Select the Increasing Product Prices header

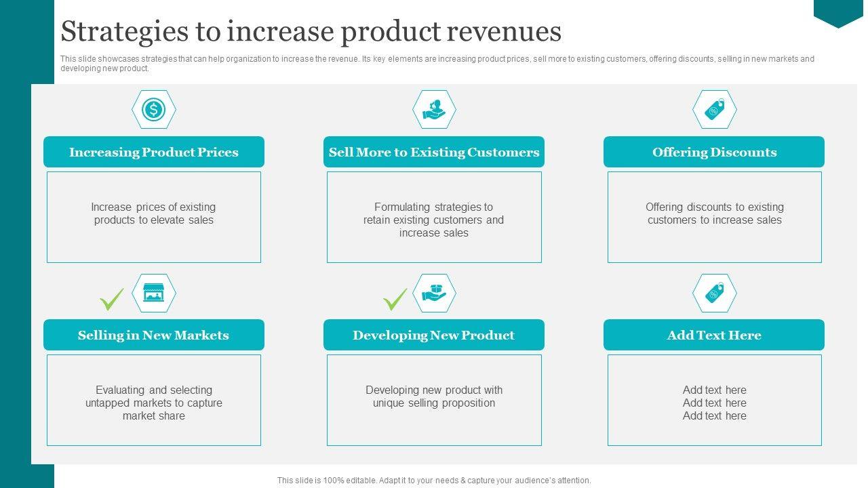coord(154,152)
